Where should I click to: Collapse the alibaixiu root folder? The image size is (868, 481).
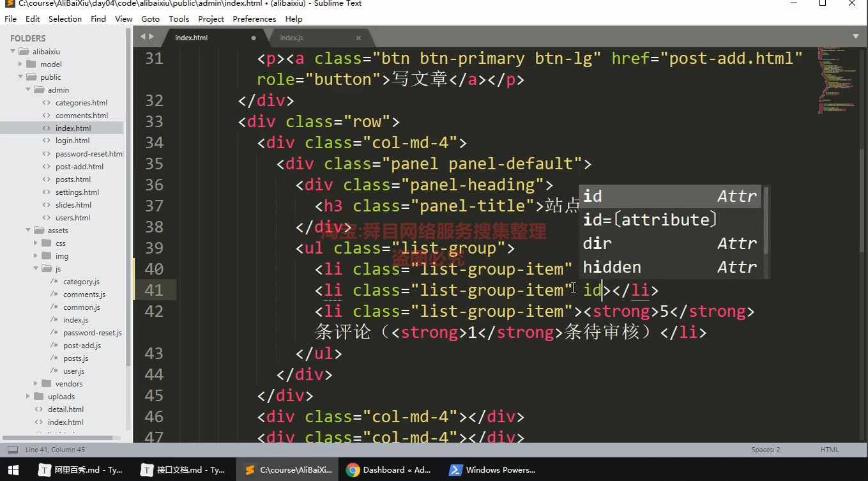coord(13,51)
